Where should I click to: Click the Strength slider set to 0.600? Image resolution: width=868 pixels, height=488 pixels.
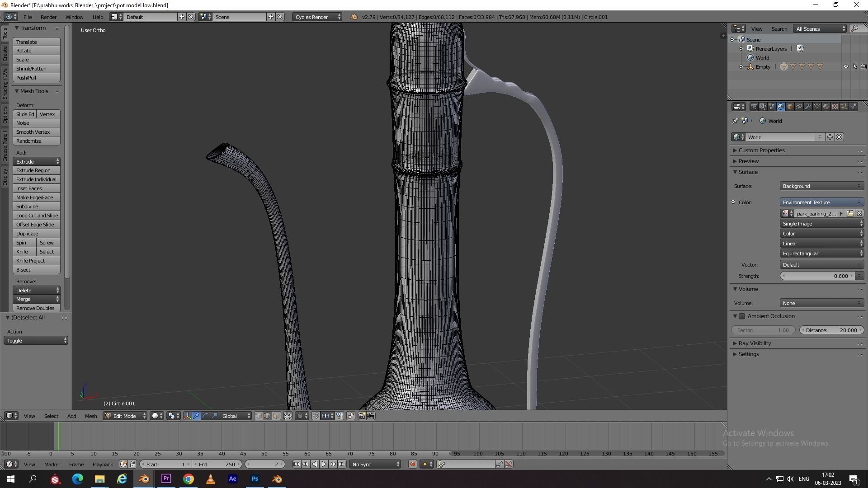817,276
